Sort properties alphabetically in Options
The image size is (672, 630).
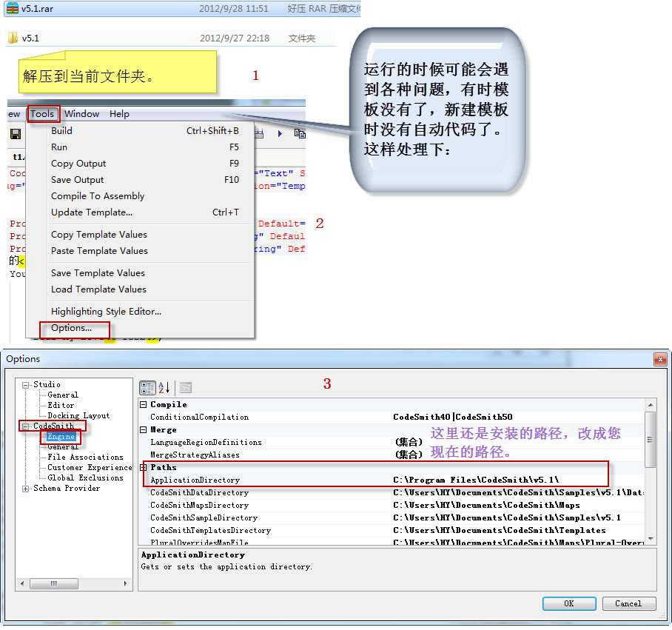(164, 388)
